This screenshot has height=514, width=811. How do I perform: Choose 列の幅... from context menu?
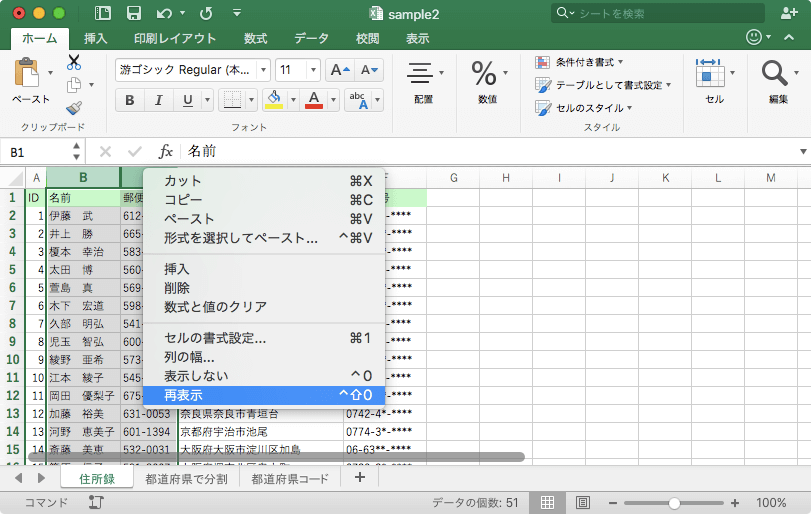pos(189,357)
